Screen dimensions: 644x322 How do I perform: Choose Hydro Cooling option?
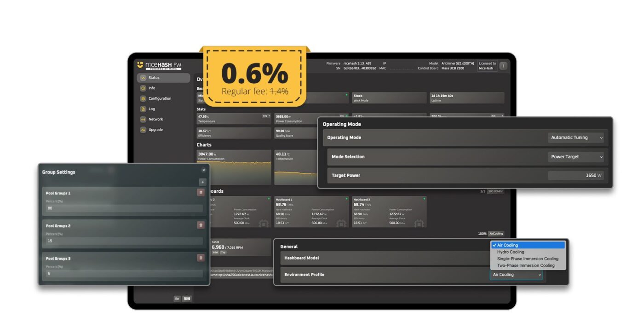(528, 252)
